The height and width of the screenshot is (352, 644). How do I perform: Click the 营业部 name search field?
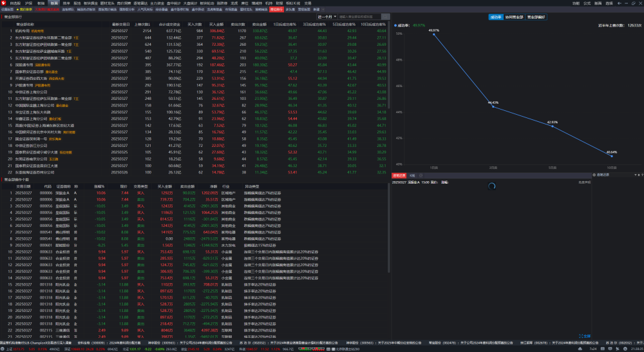[360, 17]
